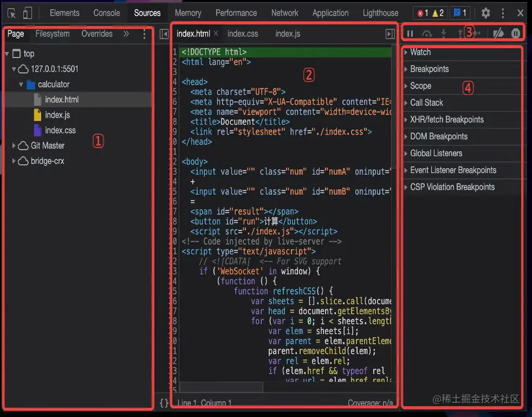Pause script execution
The width and height of the screenshot is (532, 417).
[410, 34]
